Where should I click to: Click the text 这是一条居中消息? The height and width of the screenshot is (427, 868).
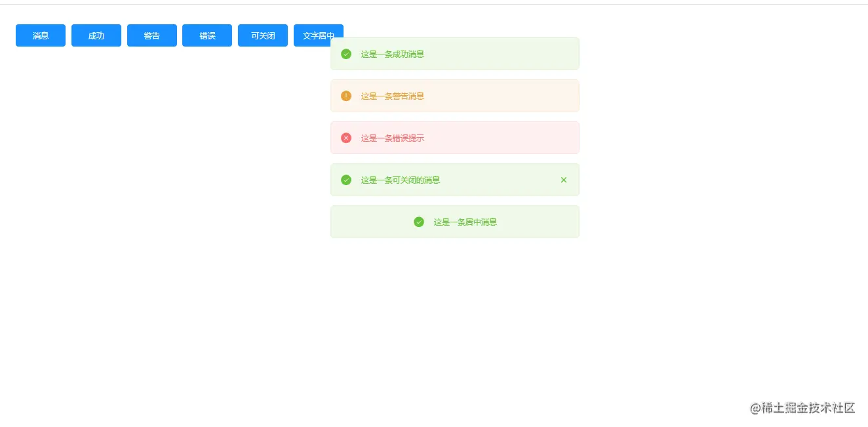tap(465, 222)
